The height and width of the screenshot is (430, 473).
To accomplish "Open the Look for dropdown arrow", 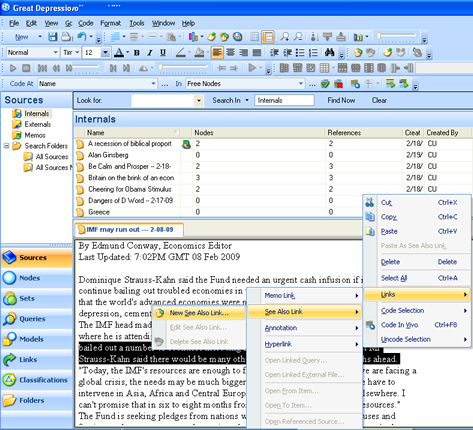I will tap(199, 100).
